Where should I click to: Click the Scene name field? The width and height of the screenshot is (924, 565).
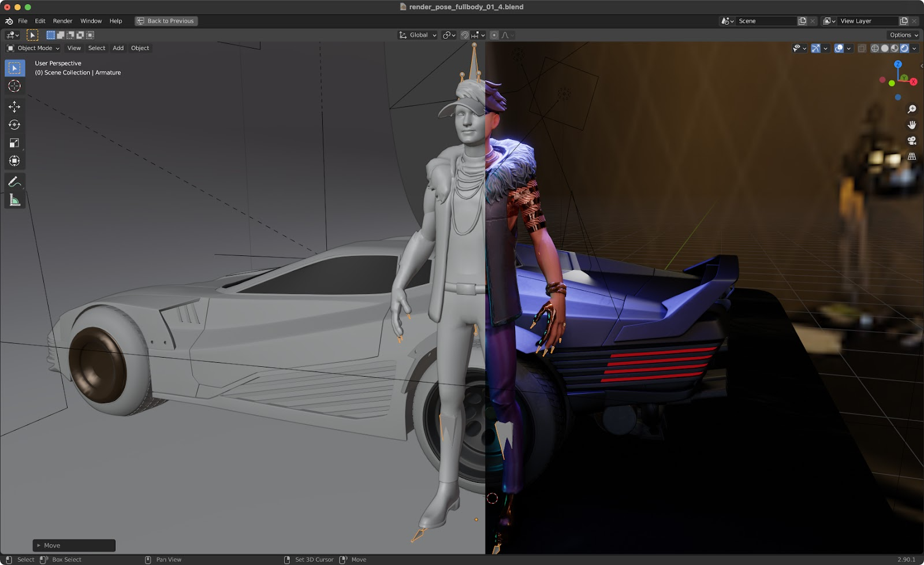(766, 21)
